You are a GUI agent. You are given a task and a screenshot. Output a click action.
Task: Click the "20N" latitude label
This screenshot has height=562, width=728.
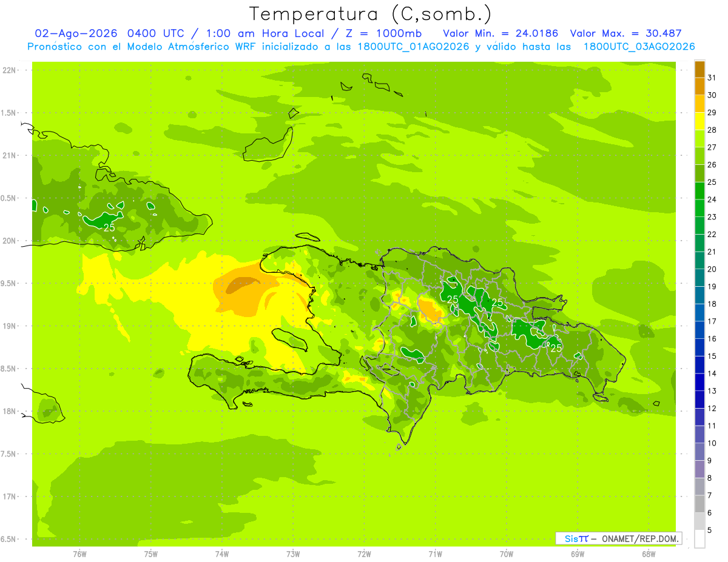(9, 241)
